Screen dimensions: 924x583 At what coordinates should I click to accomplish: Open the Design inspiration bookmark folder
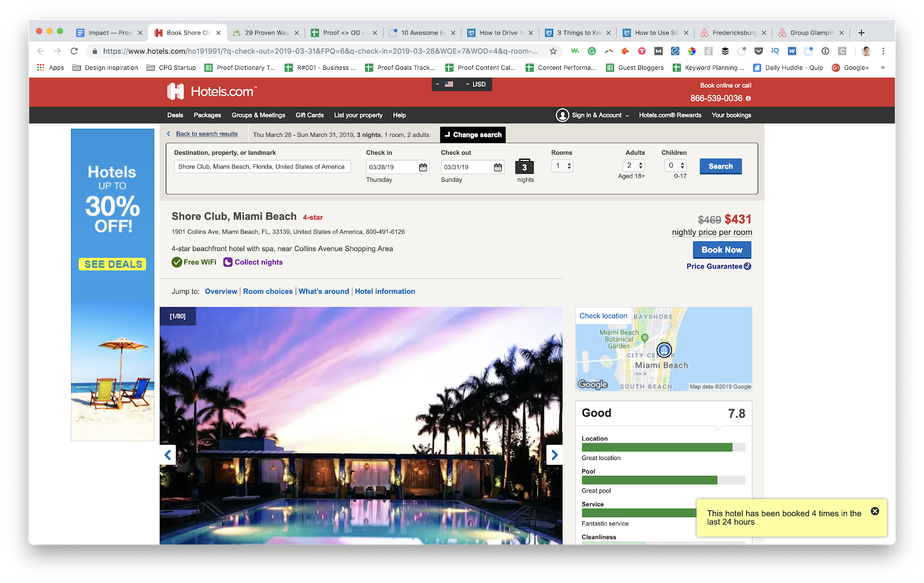(x=105, y=68)
